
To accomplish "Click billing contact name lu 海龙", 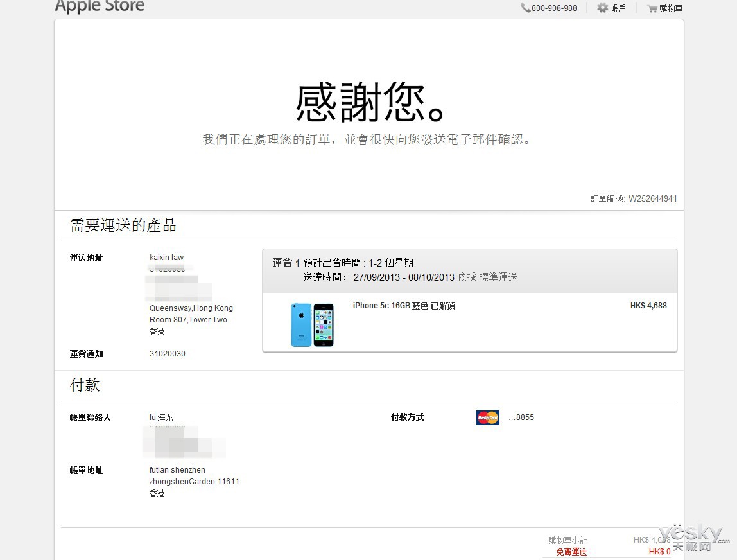I will coord(161,417).
